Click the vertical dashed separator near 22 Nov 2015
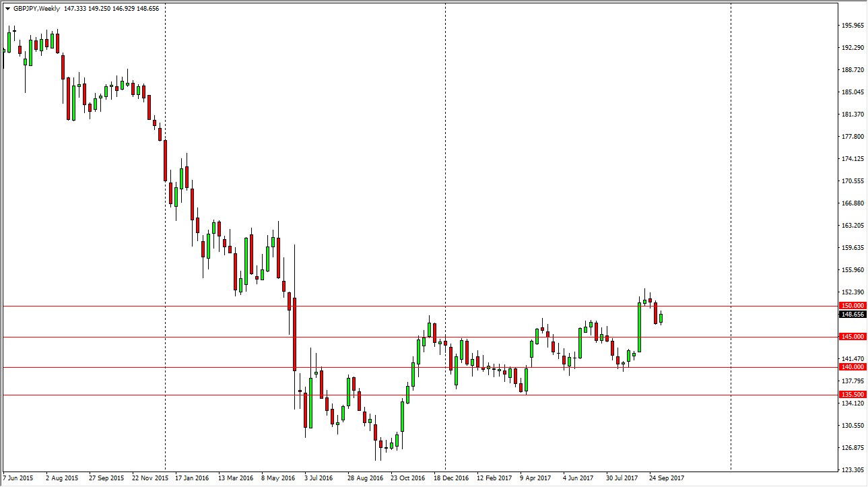This screenshot has width=868, height=487. tap(165, 236)
